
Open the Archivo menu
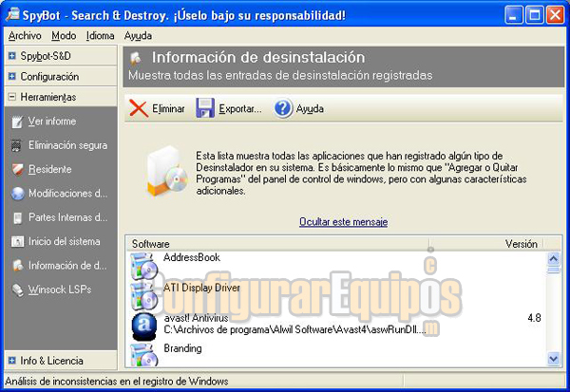pyautogui.click(x=25, y=36)
